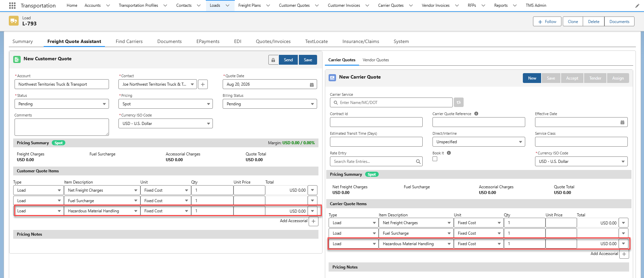Click the edit pencil icon in navigation bar

tap(638, 6)
